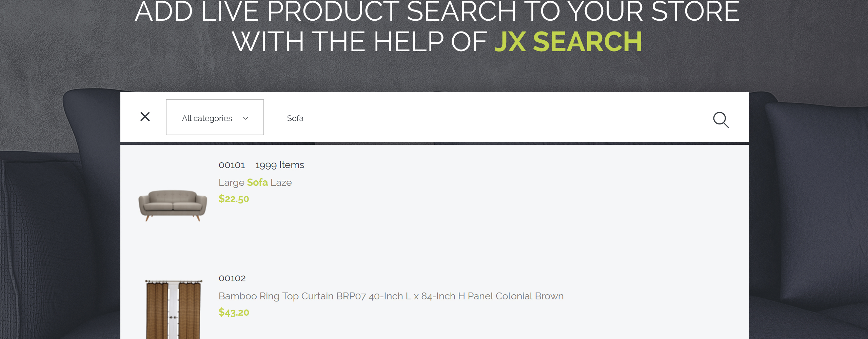Select the All categories label text

[x=207, y=118]
